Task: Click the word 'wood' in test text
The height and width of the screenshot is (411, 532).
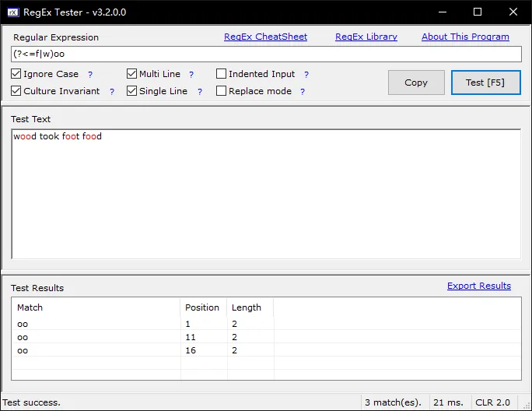Action: pos(25,136)
